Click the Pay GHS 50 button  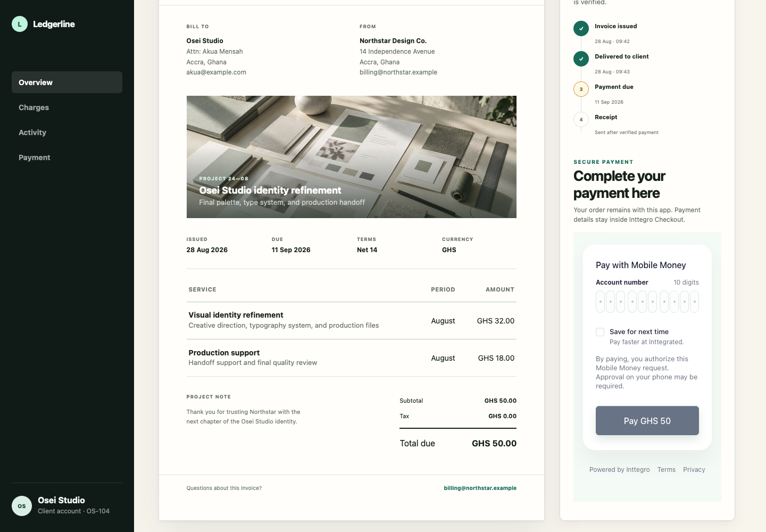click(x=647, y=421)
